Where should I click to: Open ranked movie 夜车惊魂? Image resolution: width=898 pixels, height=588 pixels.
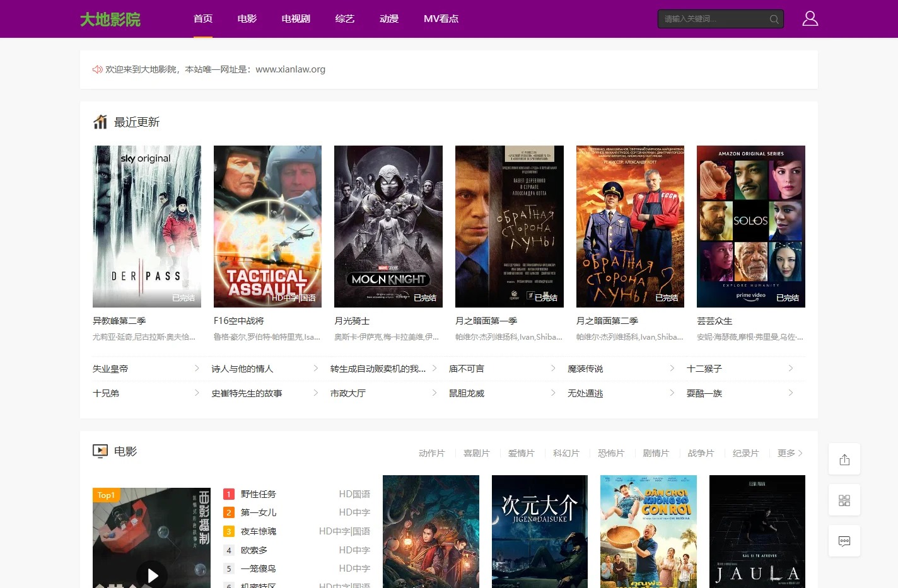pos(259,531)
